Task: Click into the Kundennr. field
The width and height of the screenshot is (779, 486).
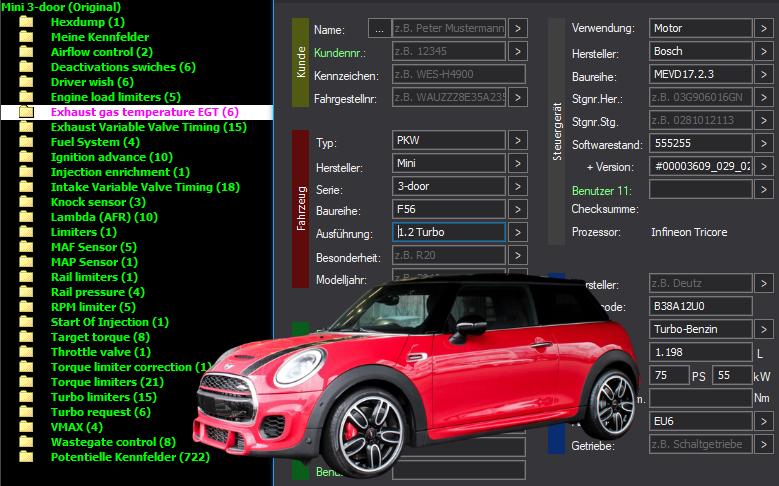Action: (x=449, y=51)
